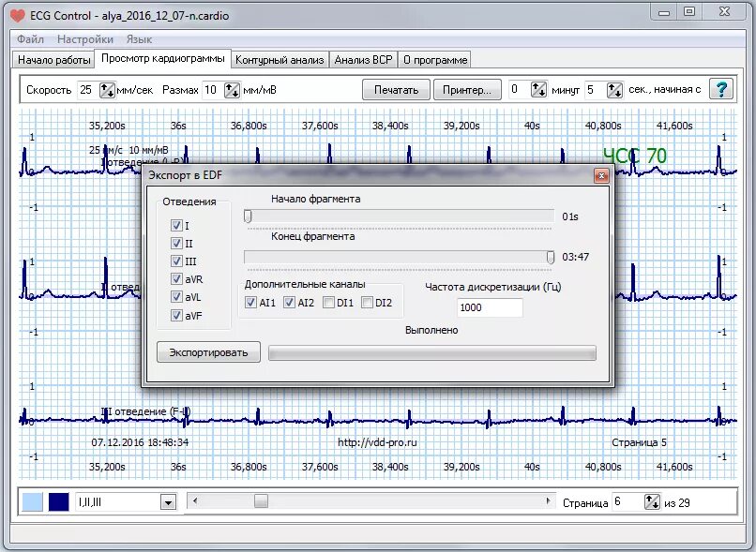Click the dark navy color swatch
Image resolution: width=756 pixels, height=552 pixels.
tap(59, 502)
